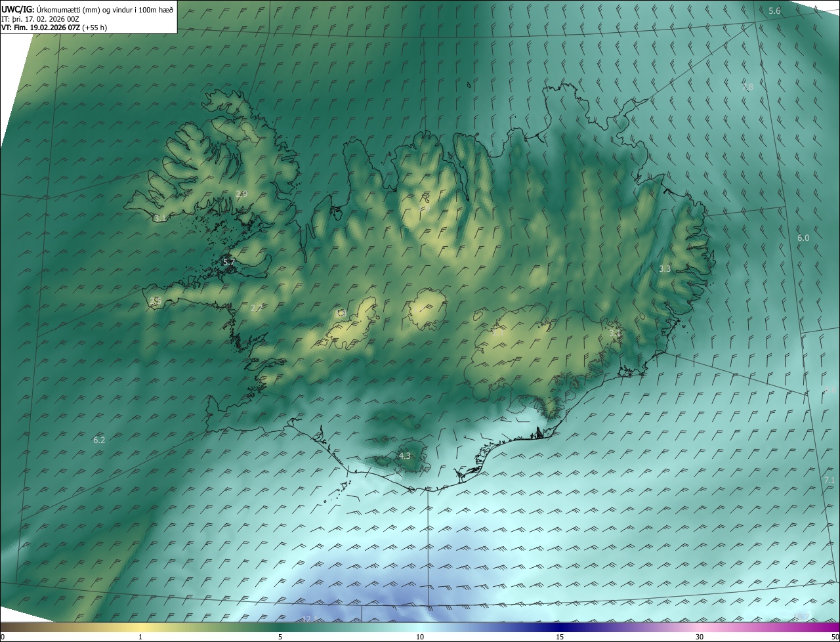This screenshot has height=642, width=840.
Task: Select the 'IT: þri. 17. 02. 2026 00Z' line
Action: 40,19
